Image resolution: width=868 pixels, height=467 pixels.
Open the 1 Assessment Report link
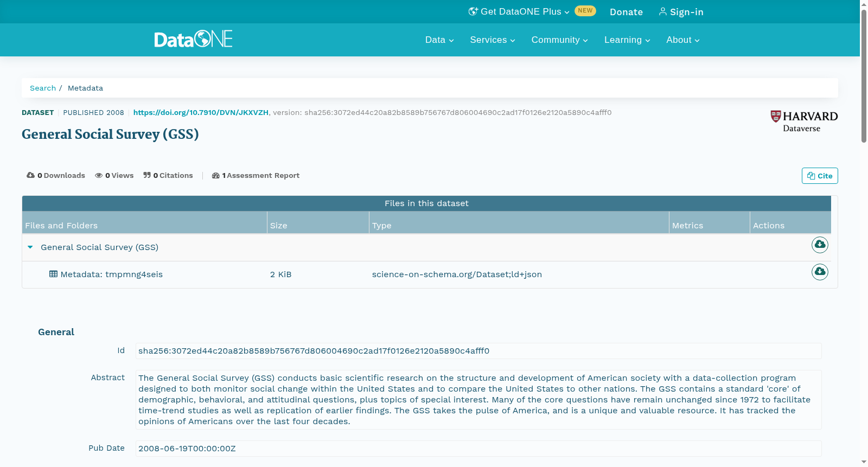[x=256, y=175]
